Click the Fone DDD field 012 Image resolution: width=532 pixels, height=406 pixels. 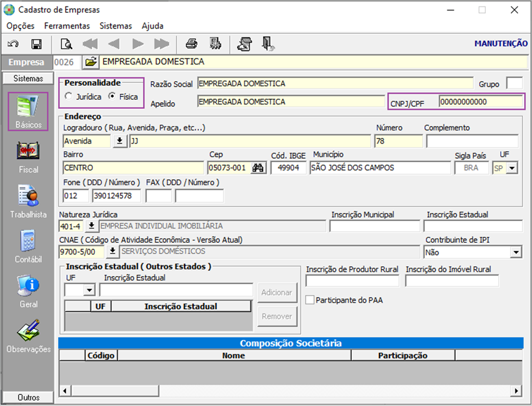tap(76, 196)
